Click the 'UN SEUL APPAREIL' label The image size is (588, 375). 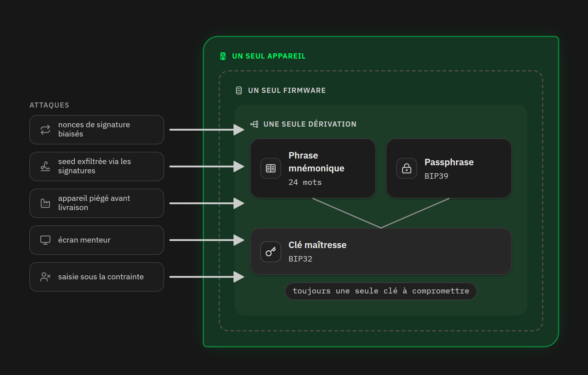269,56
